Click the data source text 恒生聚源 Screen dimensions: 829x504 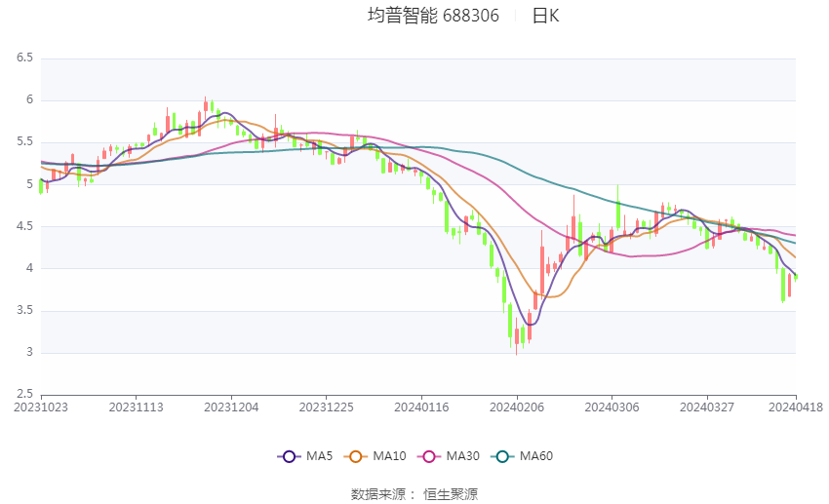[x=451, y=494]
